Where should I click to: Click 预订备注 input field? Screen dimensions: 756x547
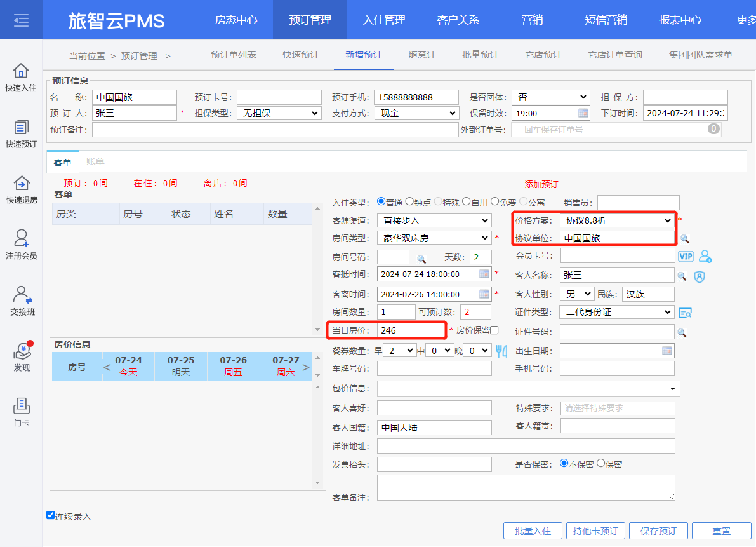(x=275, y=130)
